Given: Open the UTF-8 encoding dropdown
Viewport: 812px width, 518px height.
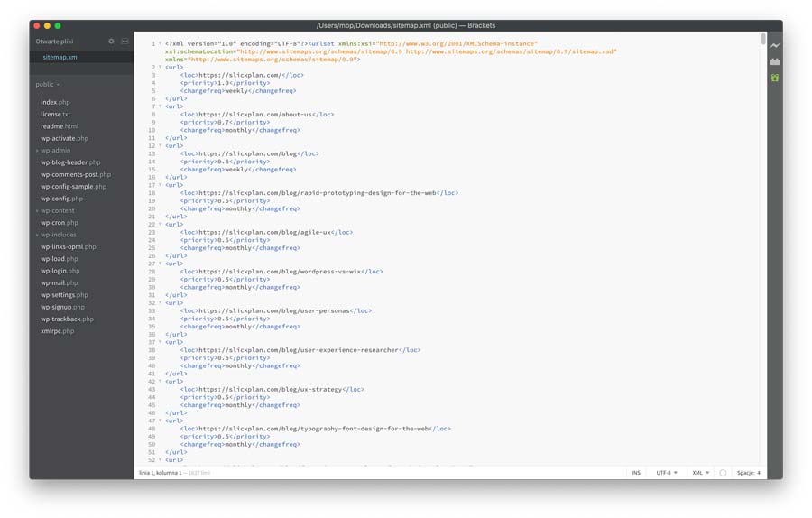Looking at the screenshot, I should point(667,472).
